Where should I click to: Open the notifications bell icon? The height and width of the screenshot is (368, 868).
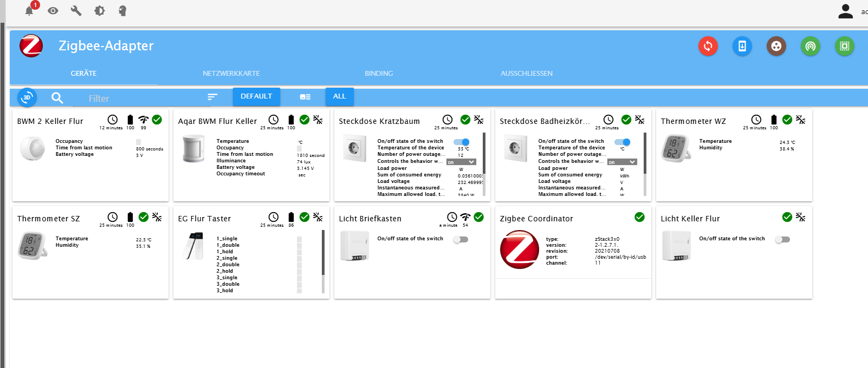(x=29, y=10)
